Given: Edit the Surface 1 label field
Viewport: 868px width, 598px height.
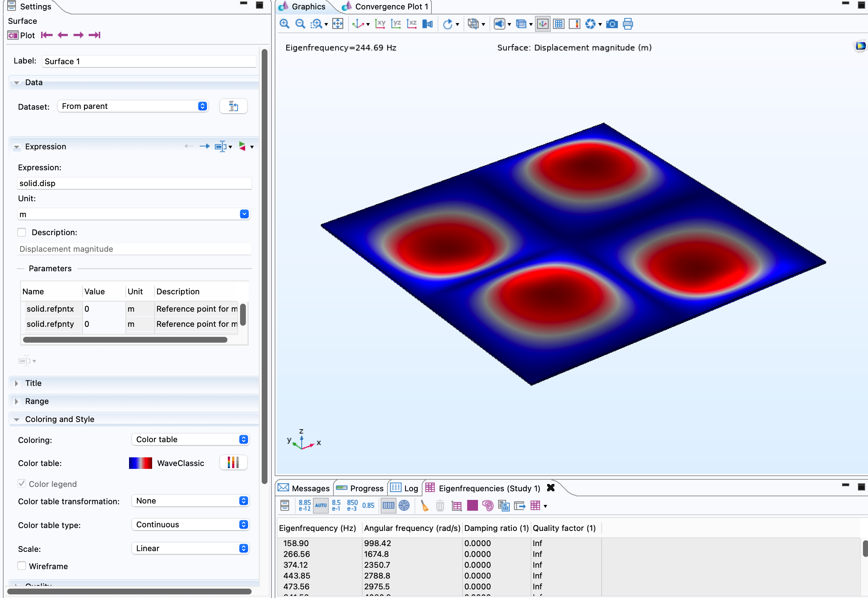Looking at the screenshot, I should tap(149, 61).
